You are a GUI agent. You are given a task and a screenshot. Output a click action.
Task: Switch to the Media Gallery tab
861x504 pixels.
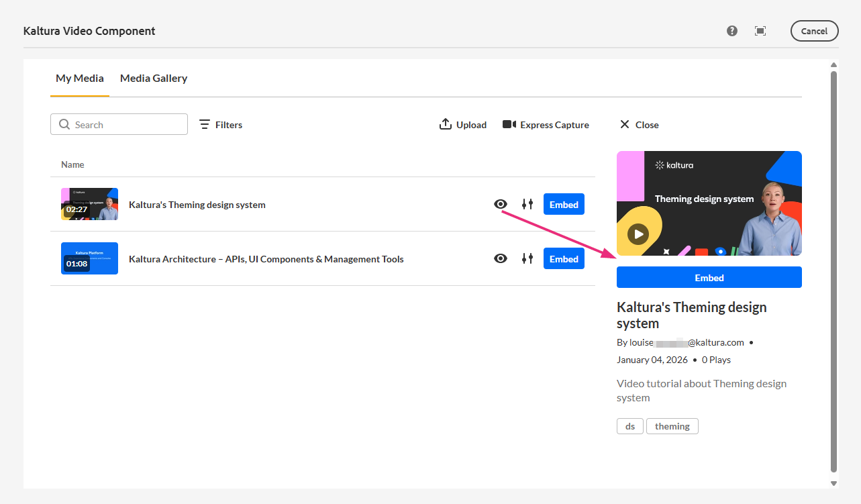pyautogui.click(x=154, y=79)
